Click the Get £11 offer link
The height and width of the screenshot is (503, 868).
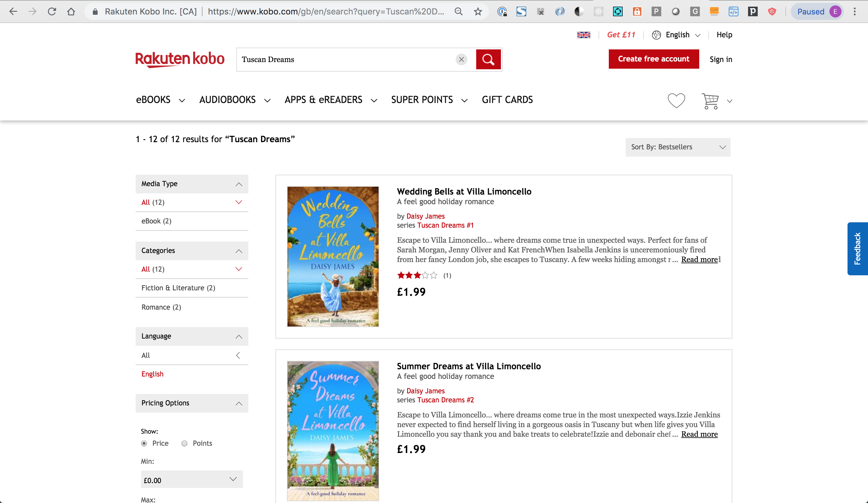click(x=621, y=35)
